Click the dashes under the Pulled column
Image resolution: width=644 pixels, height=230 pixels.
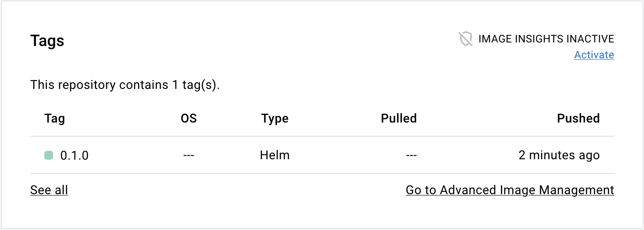click(x=411, y=155)
